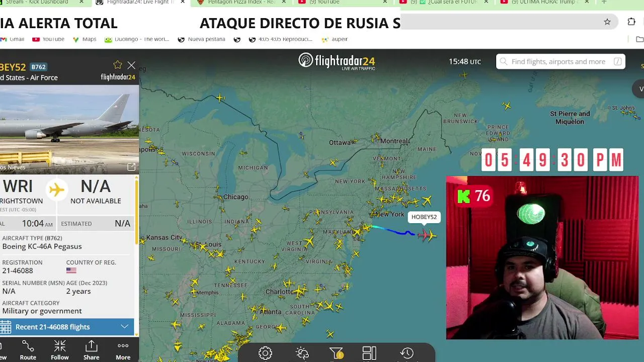Star the HOBEY52 flight as favorite
The width and height of the screenshot is (644, 362).
[x=118, y=65]
